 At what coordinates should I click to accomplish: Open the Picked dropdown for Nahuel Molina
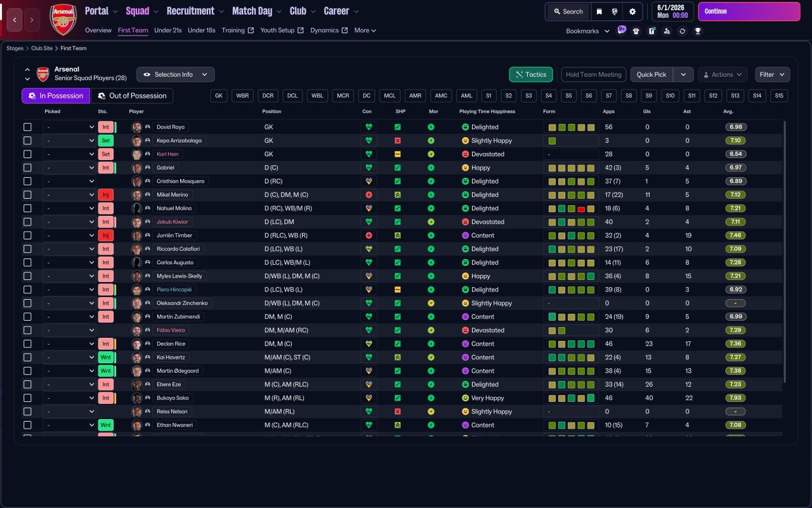[69, 208]
